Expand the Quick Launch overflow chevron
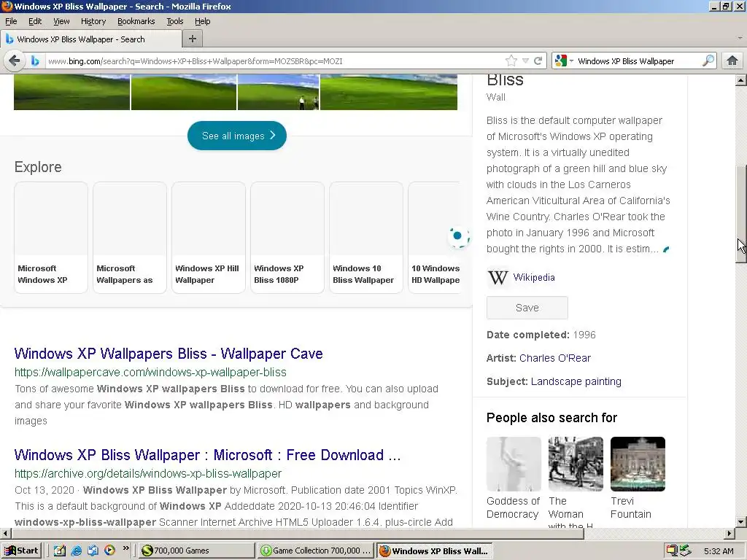This screenshot has width=747, height=560. coord(125,548)
